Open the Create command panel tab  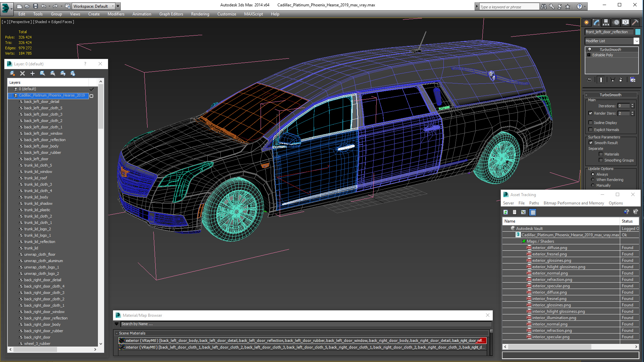coord(587,22)
